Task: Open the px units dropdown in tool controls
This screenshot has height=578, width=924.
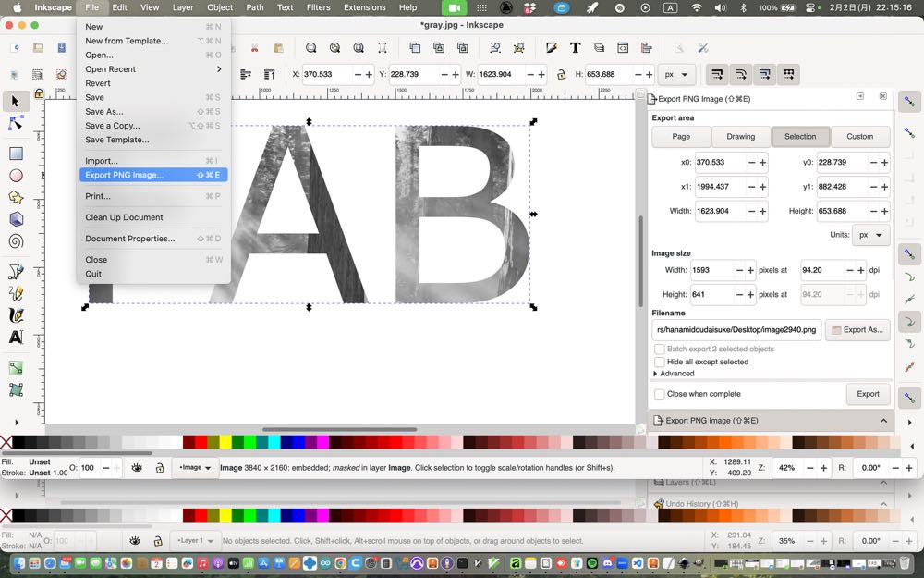Action: [x=676, y=74]
